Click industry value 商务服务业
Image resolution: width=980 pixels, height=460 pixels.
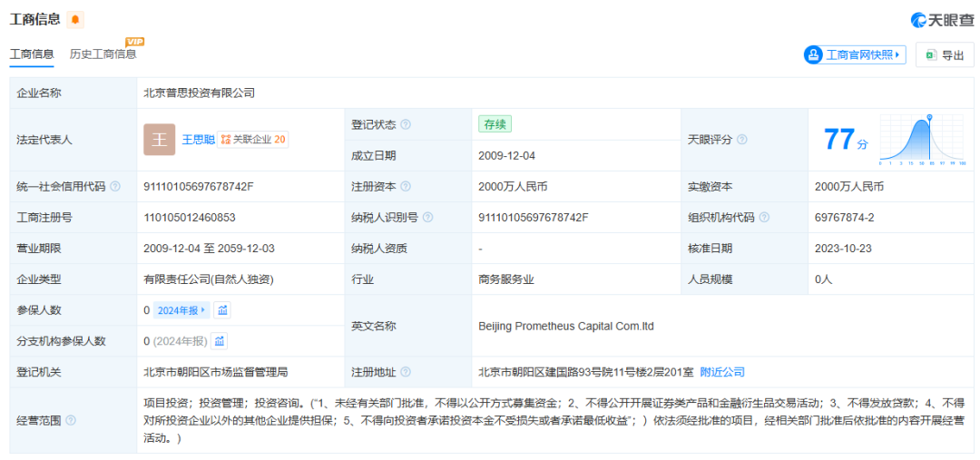point(506,279)
